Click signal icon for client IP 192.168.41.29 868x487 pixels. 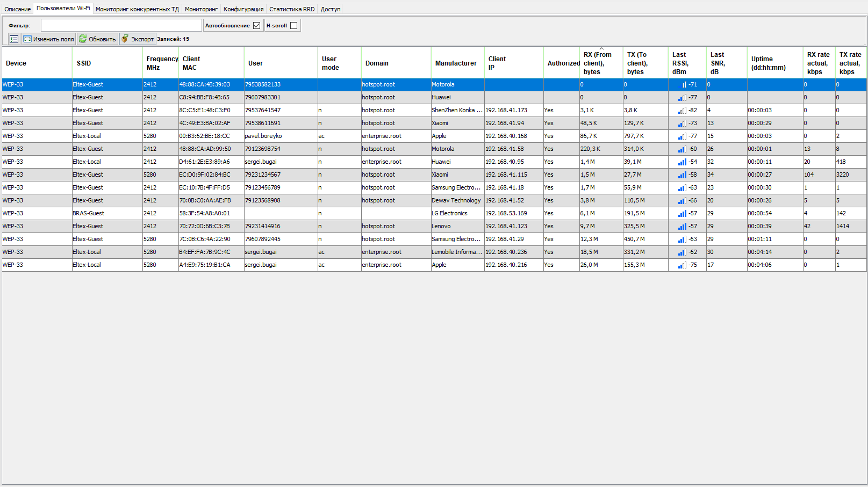click(682, 239)
